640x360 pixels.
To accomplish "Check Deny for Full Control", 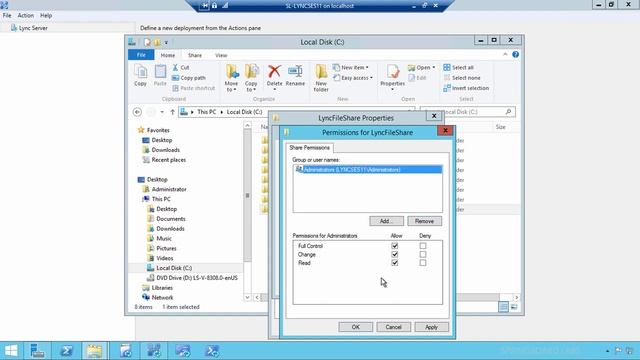I will (423, 246).
